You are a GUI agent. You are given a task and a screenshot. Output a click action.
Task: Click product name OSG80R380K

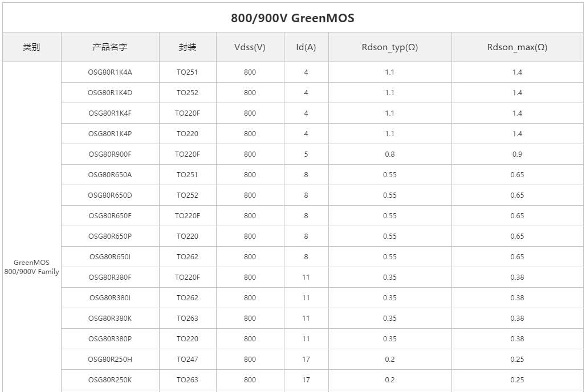click(x=110, y=318)
